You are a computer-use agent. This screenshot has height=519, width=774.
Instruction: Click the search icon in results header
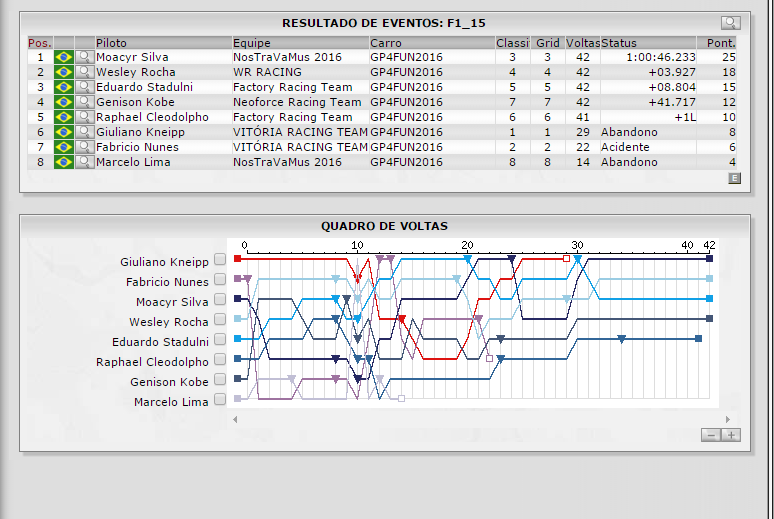click(731, 23)
